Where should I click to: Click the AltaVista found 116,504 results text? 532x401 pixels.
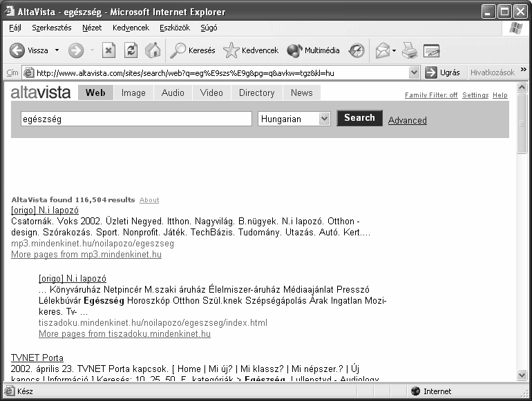73,199
